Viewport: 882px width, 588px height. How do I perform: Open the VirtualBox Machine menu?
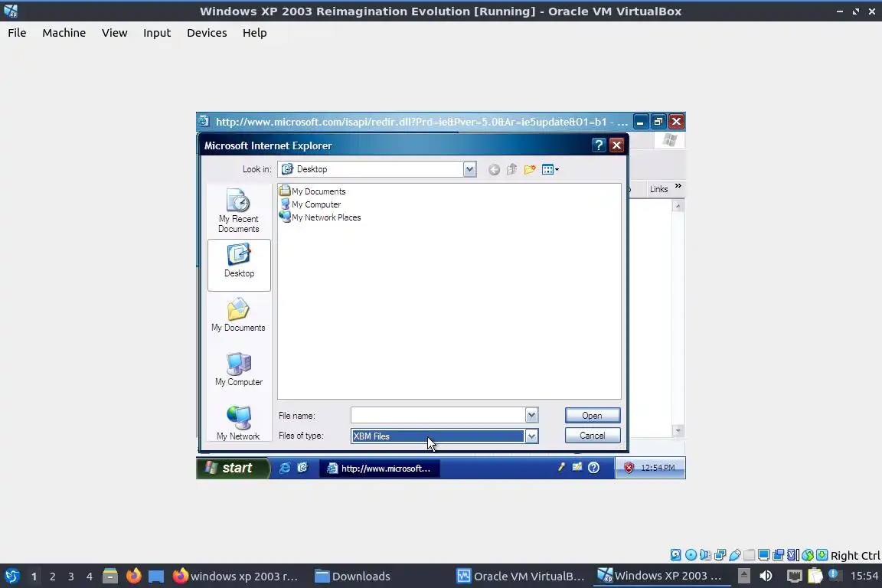64,33
